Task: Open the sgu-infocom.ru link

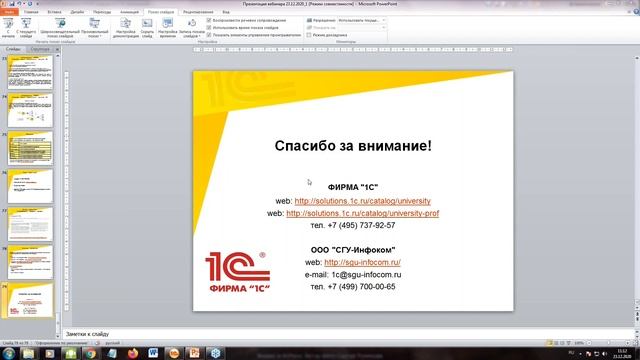Action: [x=362, y=262]
